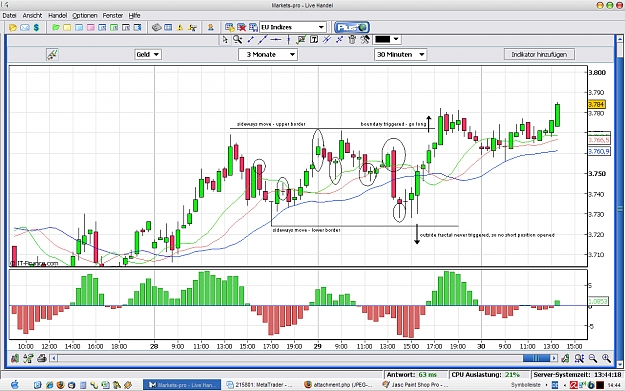Open the Geld price type dropdown
Screen dimensions: 625x391
click(148, 54)
